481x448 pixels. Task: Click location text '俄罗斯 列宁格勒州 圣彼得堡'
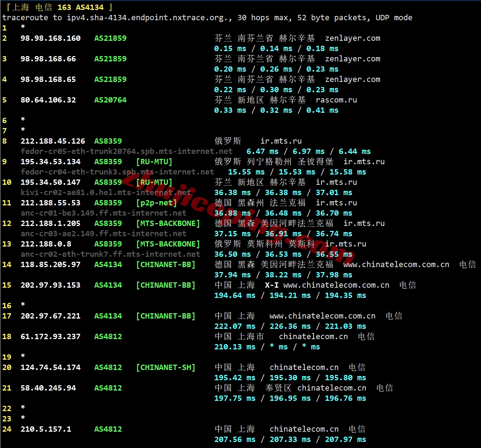tap(274, 162)
